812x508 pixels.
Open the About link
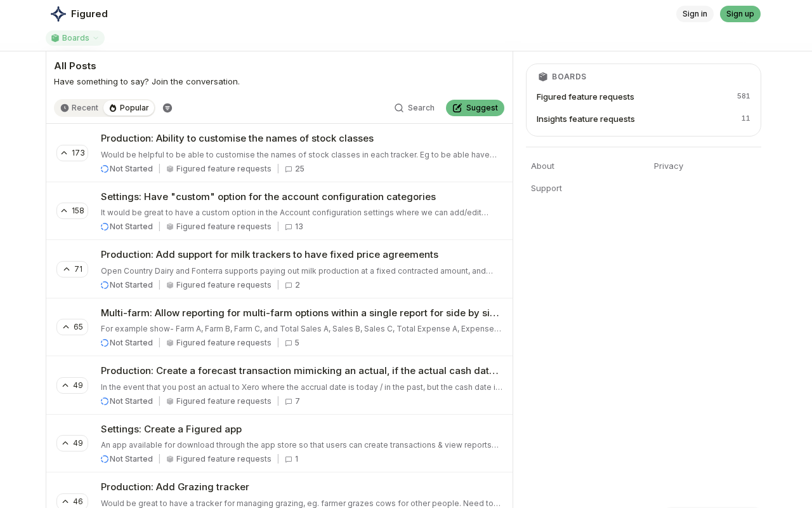(542, 166)
